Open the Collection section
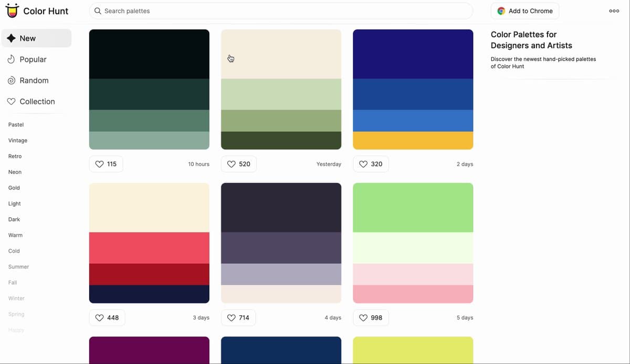The height and width of the screenshot is (364, 630). pos(37,101)
